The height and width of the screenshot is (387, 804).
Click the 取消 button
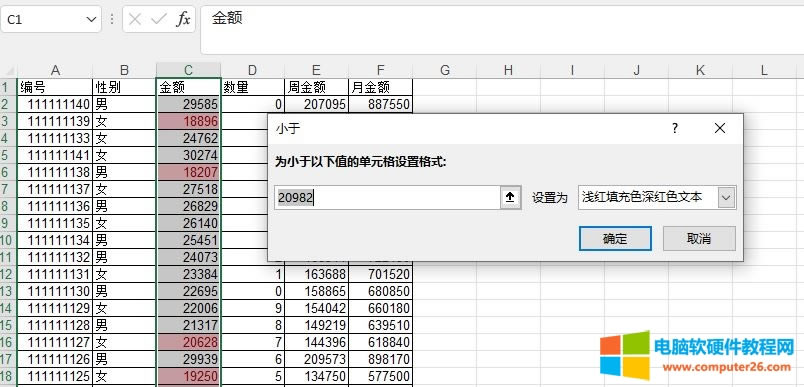[x=699, y=238]
